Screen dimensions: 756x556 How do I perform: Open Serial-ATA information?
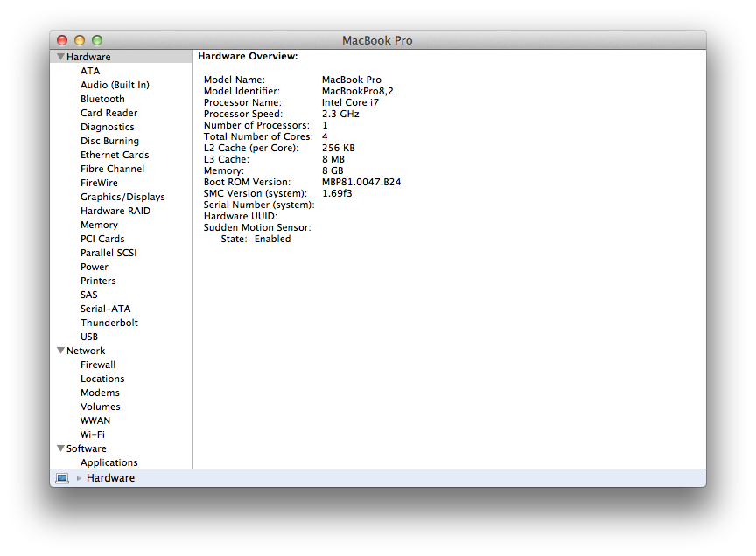[105, 309]
